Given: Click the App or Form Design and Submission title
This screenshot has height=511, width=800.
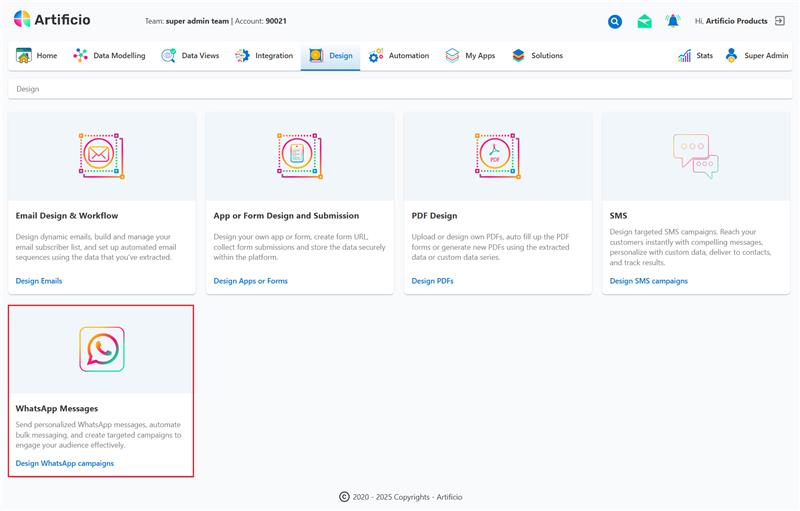Looking at the screenshot, I should pyautogui.click(x=286, y=216).
